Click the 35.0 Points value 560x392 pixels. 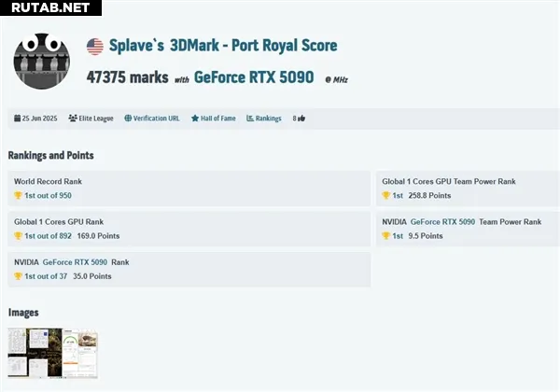(x=92, y=276)
